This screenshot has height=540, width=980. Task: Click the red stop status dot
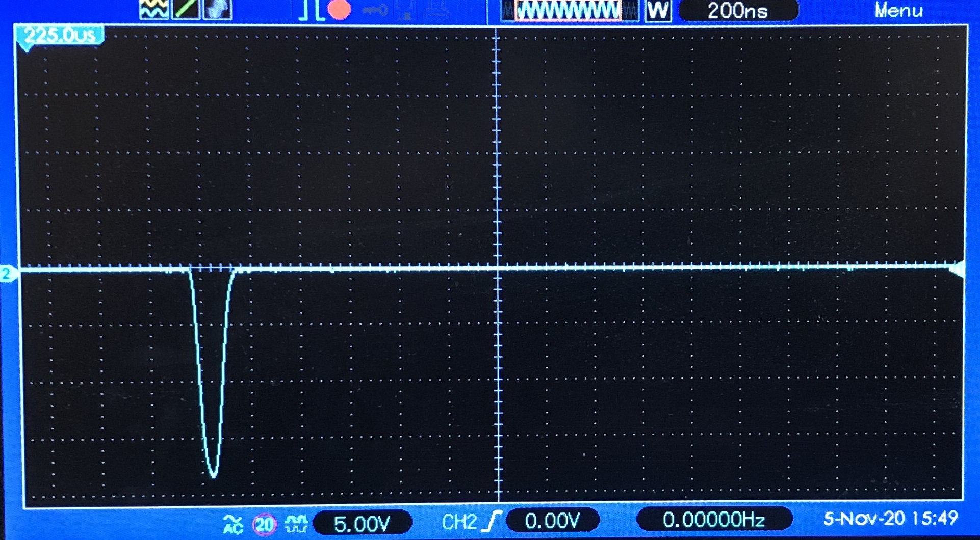point(339,9)
